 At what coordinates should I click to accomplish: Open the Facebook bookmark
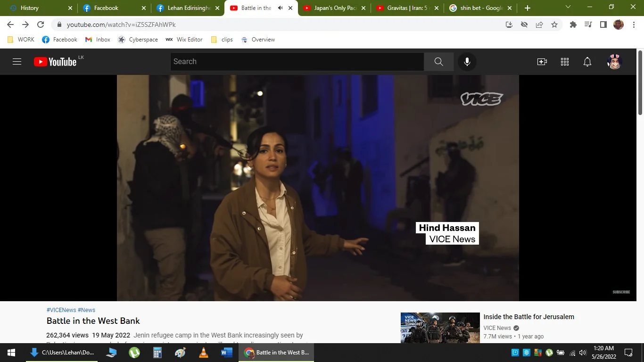59,40
